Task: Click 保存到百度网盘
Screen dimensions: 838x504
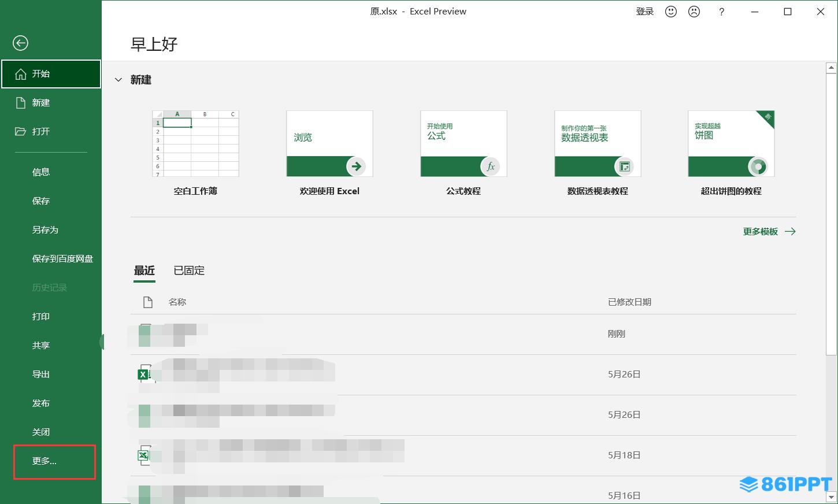Action: 51,259
